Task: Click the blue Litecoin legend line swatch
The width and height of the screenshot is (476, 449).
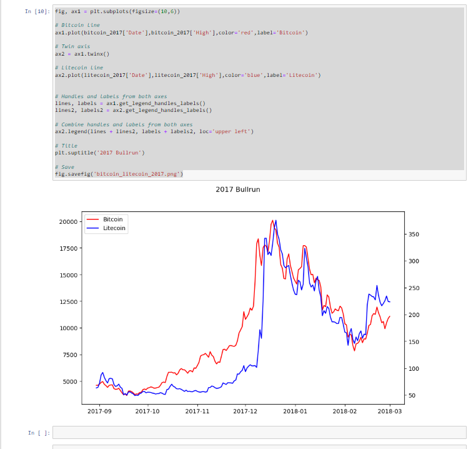Action: 93,228
